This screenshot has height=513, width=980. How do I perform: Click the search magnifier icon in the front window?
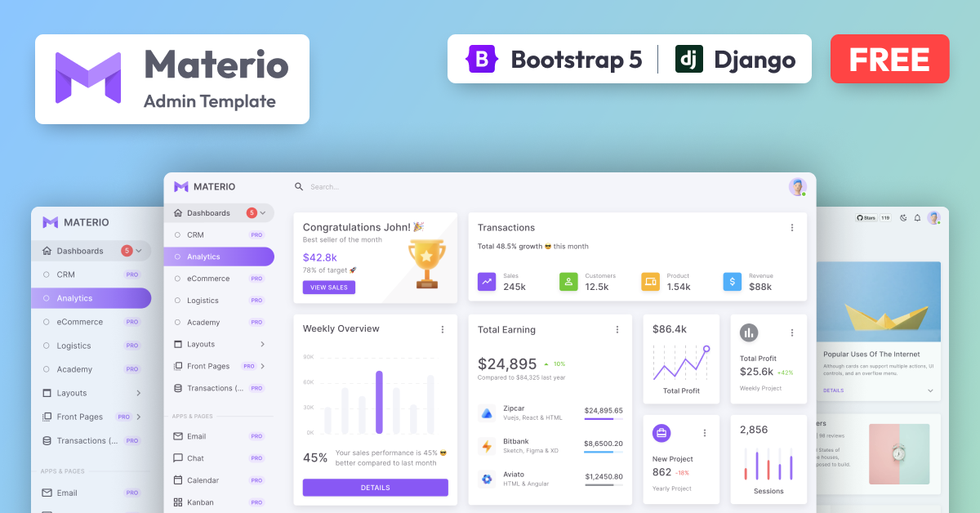[299, 186]
